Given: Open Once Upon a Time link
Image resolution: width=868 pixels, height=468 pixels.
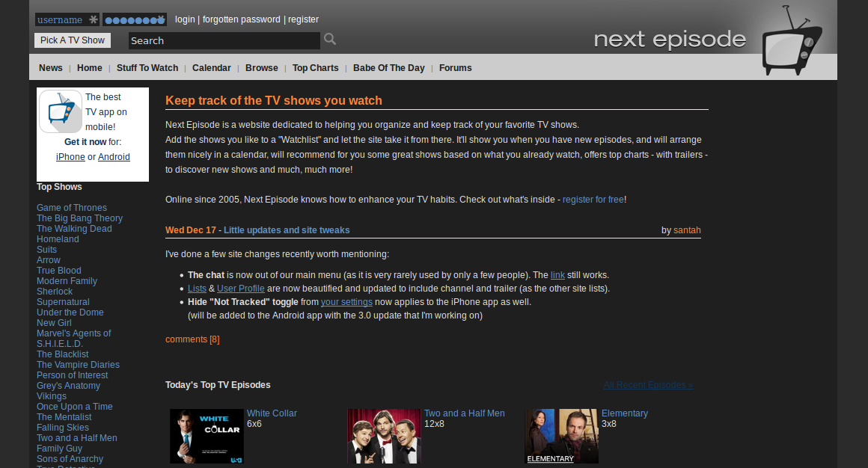Looking at the screenshot, I should coord(75,407).
